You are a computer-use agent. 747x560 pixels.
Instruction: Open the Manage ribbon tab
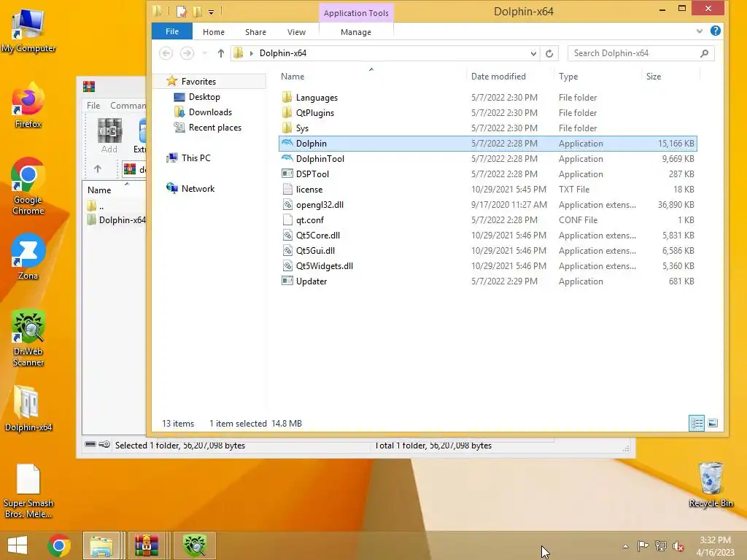point(356,32)
